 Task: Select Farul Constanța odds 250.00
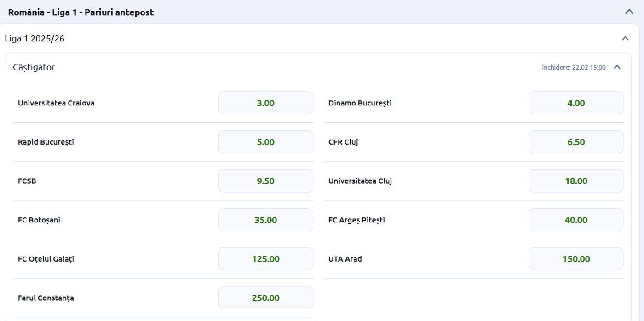[265, 298]
